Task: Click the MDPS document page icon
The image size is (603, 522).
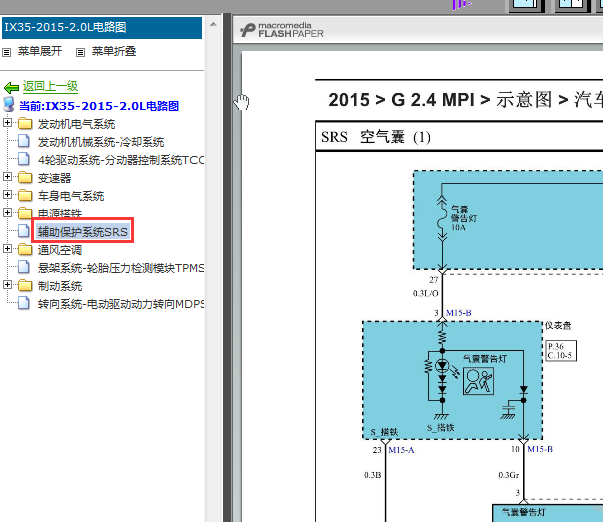Action: pyautogui.click(x=24, y=303)
